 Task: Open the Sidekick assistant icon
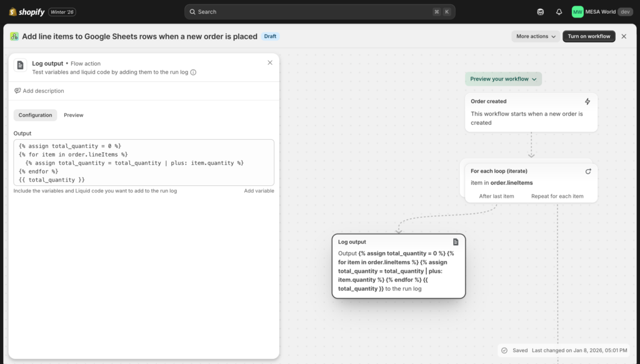[x=541, y=12]
